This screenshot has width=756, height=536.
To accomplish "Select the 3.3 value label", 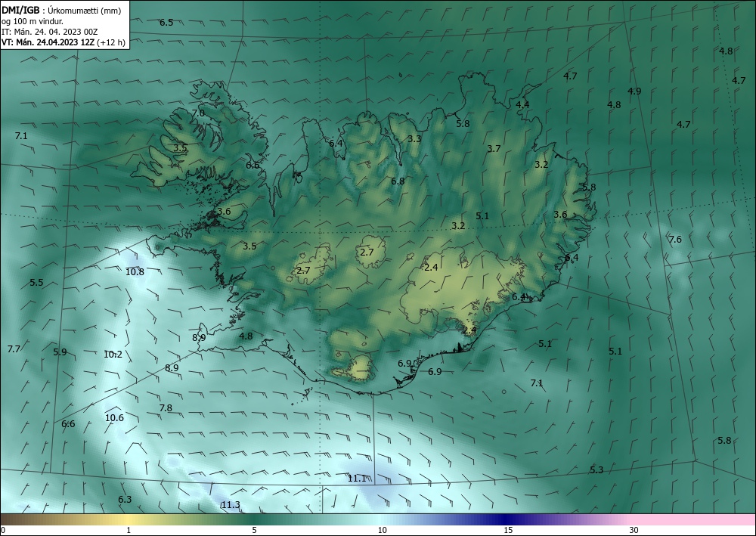I will (x=414, y=139).
